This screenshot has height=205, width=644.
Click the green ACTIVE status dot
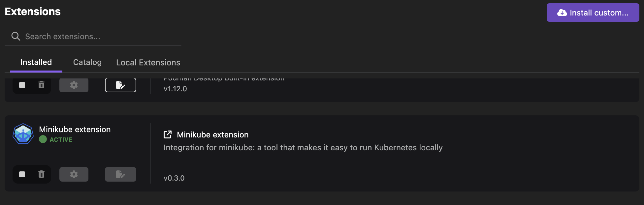pos(43,139)
